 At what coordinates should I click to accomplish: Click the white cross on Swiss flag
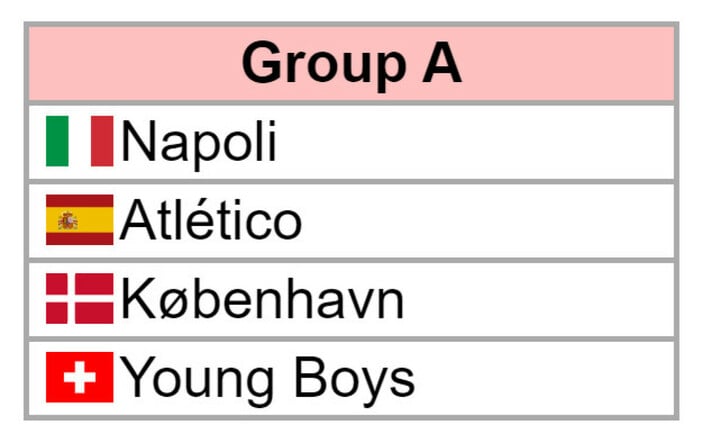(x=80, y=378)
